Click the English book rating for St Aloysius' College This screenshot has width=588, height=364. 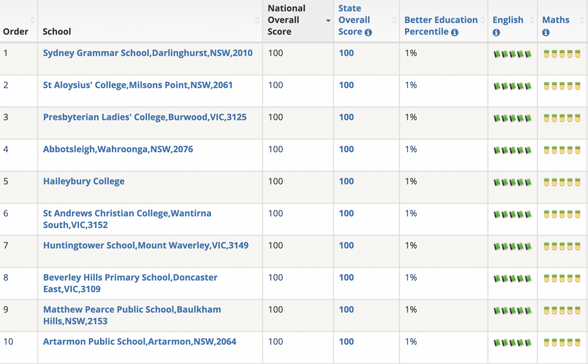point(512,86)
